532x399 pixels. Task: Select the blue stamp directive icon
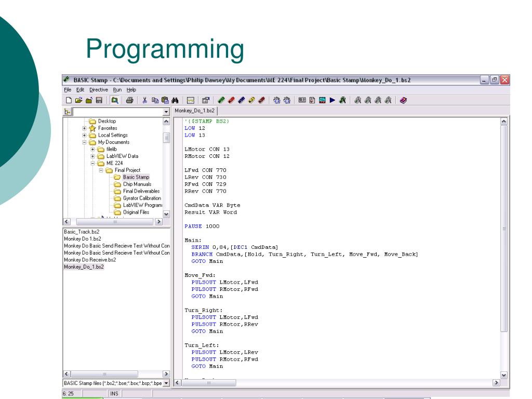point(241,100)
